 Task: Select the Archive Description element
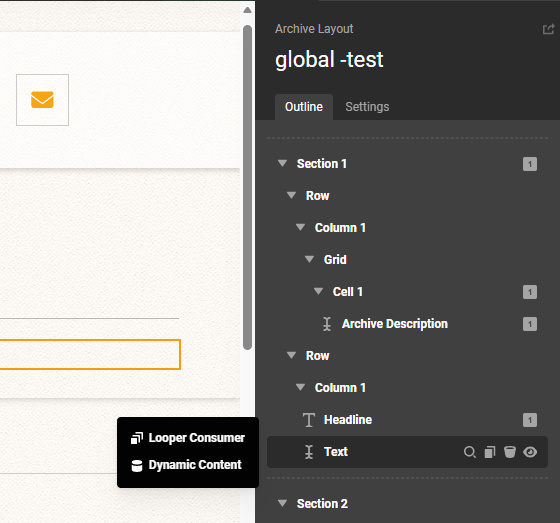[x=395, y=324]
